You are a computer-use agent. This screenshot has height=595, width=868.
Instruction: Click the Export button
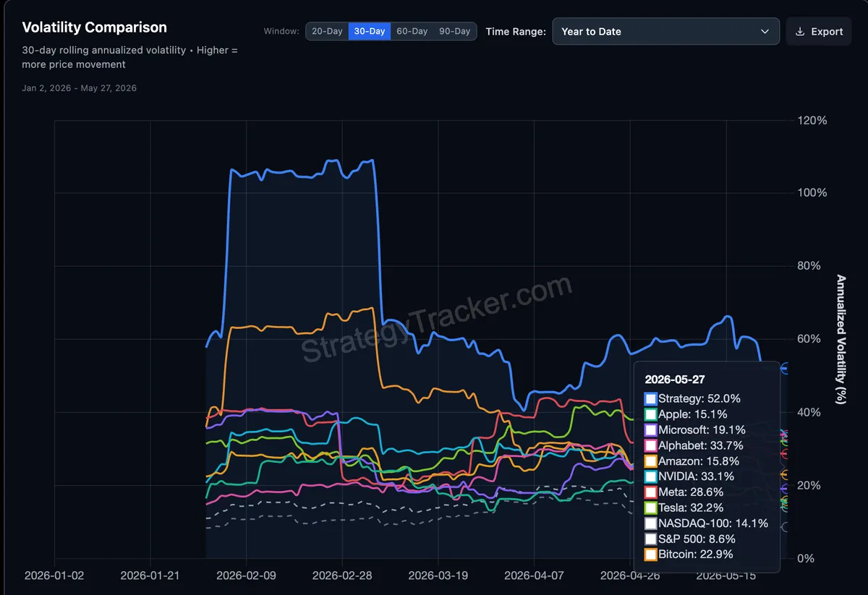(819, 32)
